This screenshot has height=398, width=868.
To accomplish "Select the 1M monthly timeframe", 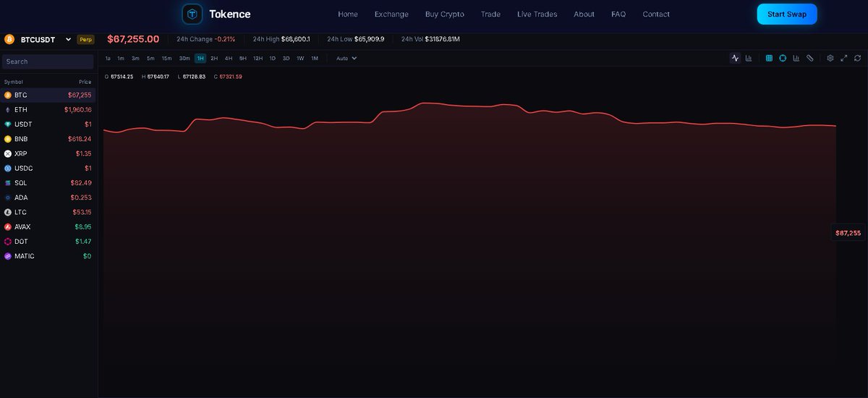I will [315, 58].
